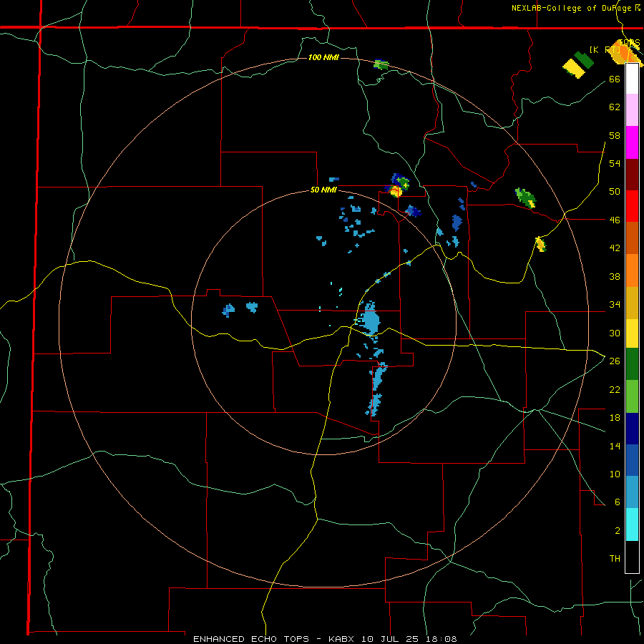
Task: Click the '22' legend value
Action: point(615,389)
